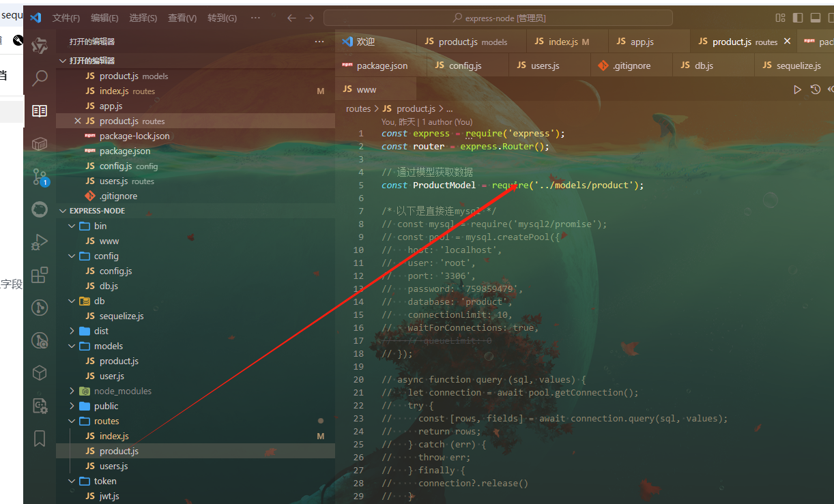This screenshot has width=834, height=504.
Task: Open Customize Layout grid icon
Action: pyautogui.click(x=780, y=18)
